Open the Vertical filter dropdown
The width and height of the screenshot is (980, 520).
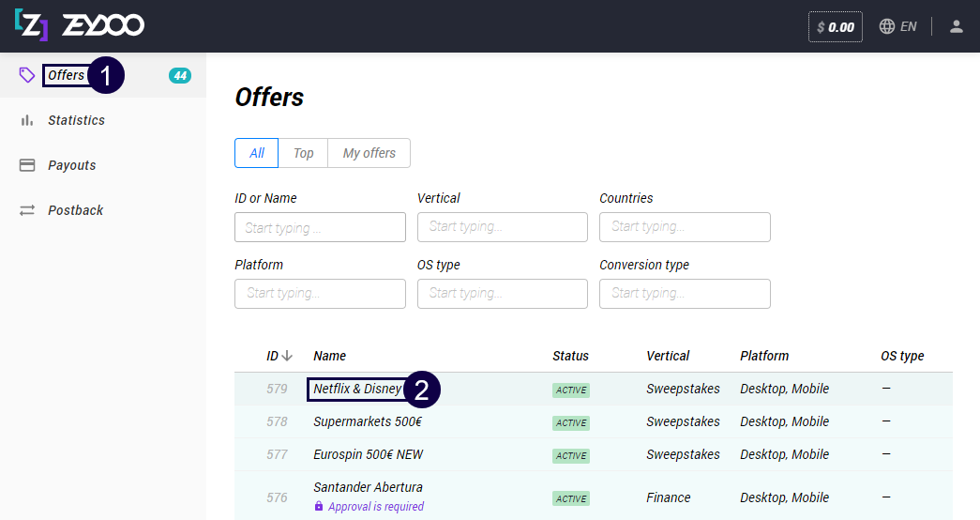pos(502,226)
